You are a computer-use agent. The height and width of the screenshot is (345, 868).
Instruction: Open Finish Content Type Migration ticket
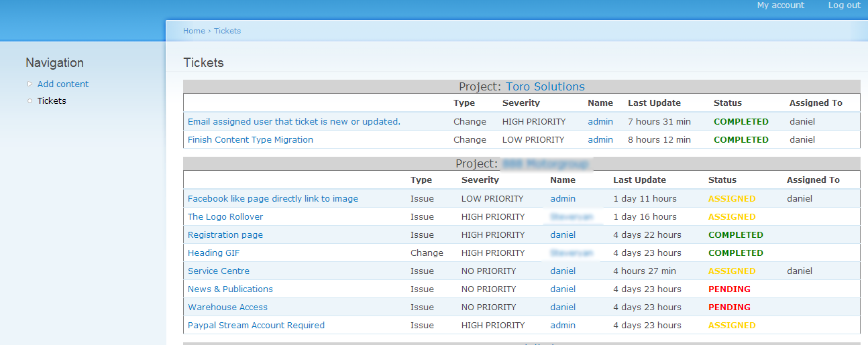coord(250,139)
